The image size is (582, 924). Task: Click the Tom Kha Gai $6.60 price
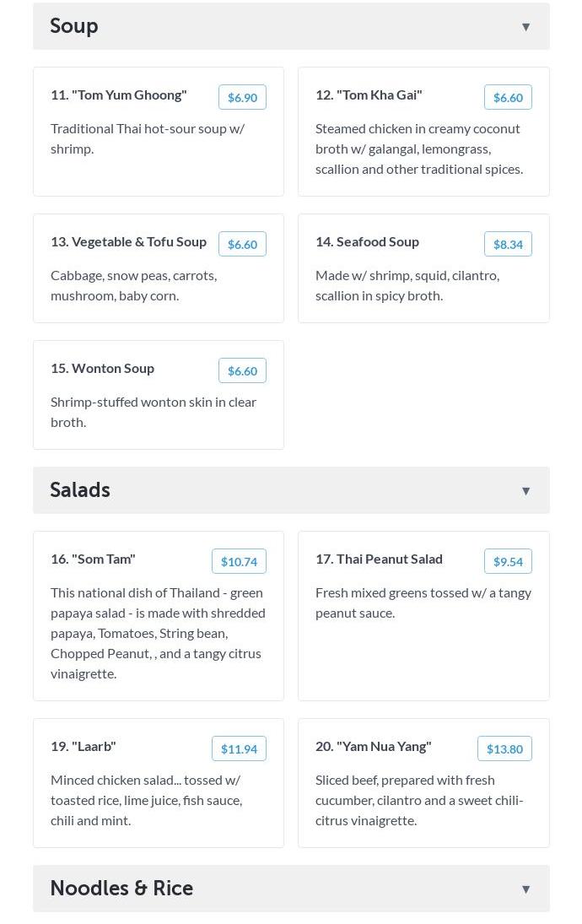coord(508,98)
